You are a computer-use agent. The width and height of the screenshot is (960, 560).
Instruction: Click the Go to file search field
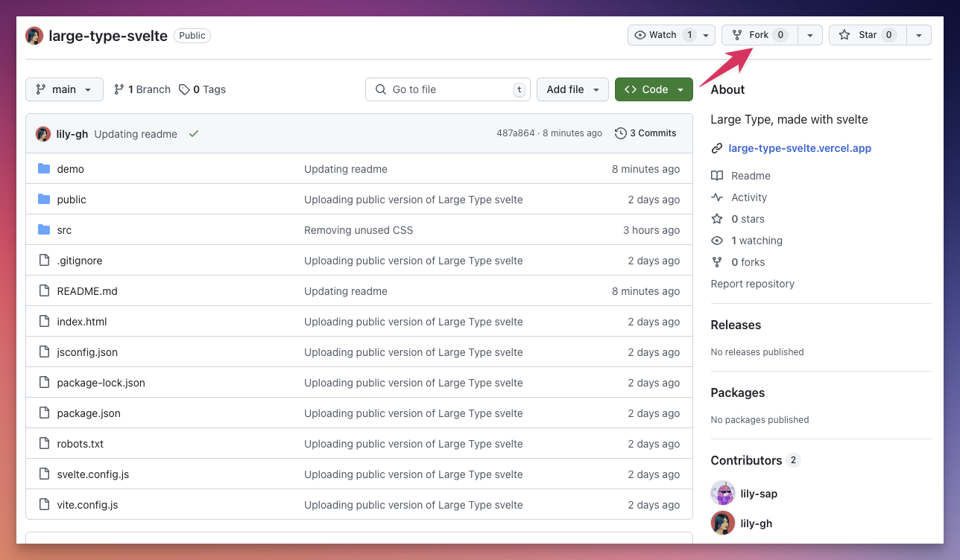pos(448,89)
